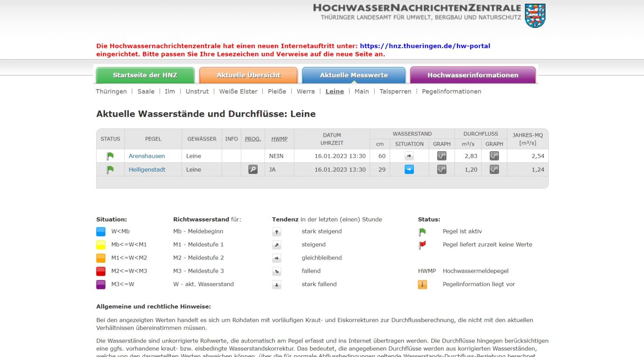
Task: Select the 'Aktuelle Messwerte' tab
Action: point(354,75)
